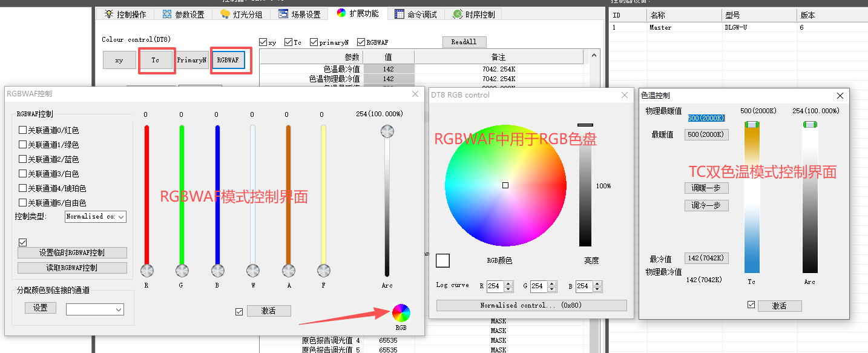Click the 设置 button under 分配颜色
Screen dimensions: 868x353
click(41, 308)
